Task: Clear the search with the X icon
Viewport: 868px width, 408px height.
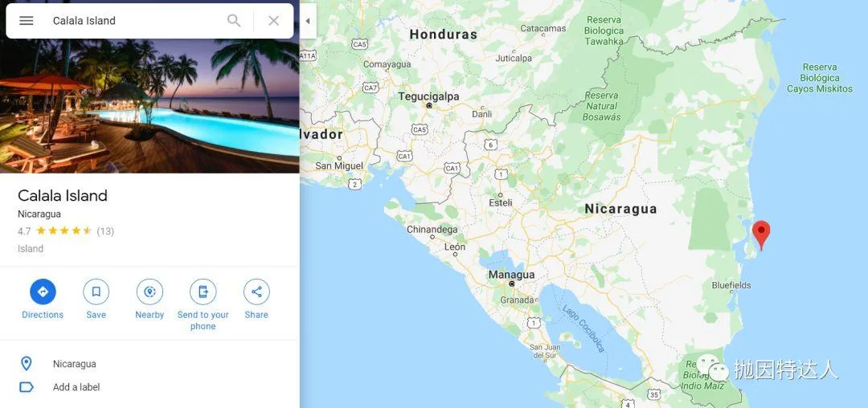Action: pyautogui.click(x=273, y=21)
